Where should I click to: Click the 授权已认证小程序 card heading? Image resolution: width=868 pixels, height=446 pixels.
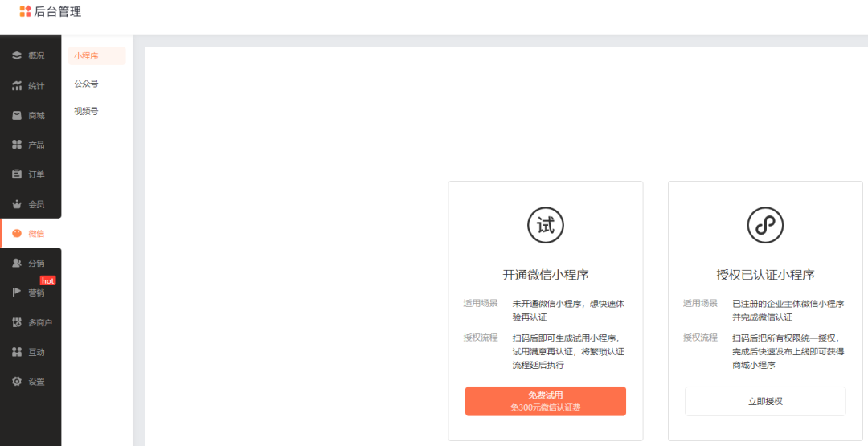(x=765, y=275)
